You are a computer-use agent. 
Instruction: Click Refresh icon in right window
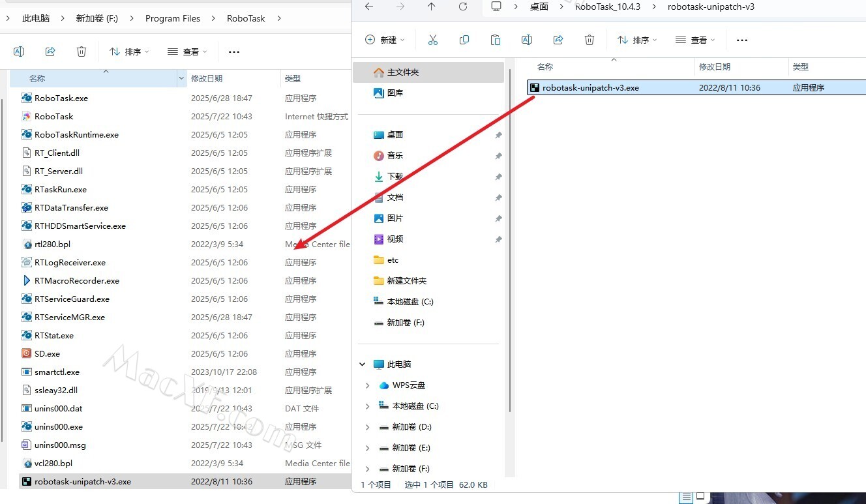pos(463,7)
